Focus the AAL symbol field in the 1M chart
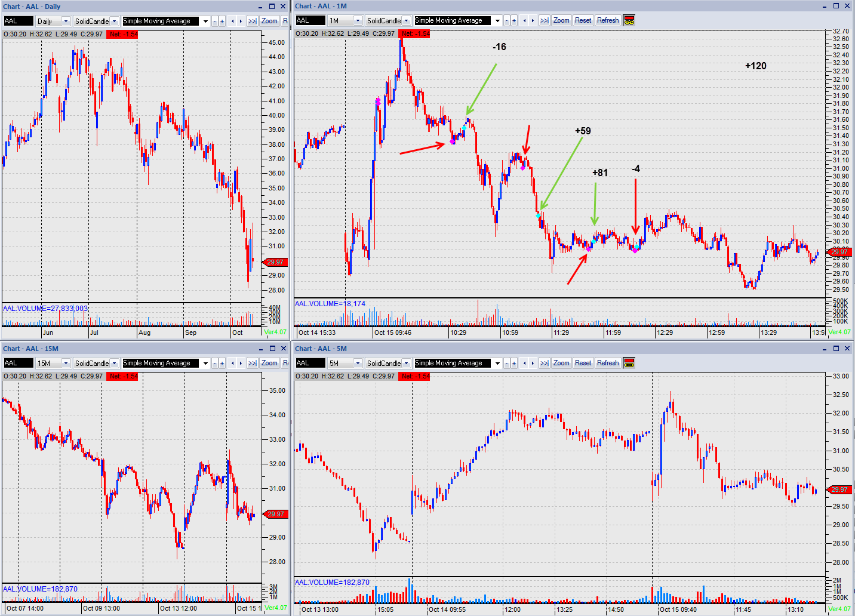The image size is (855, 616). (x=310, y=20)
